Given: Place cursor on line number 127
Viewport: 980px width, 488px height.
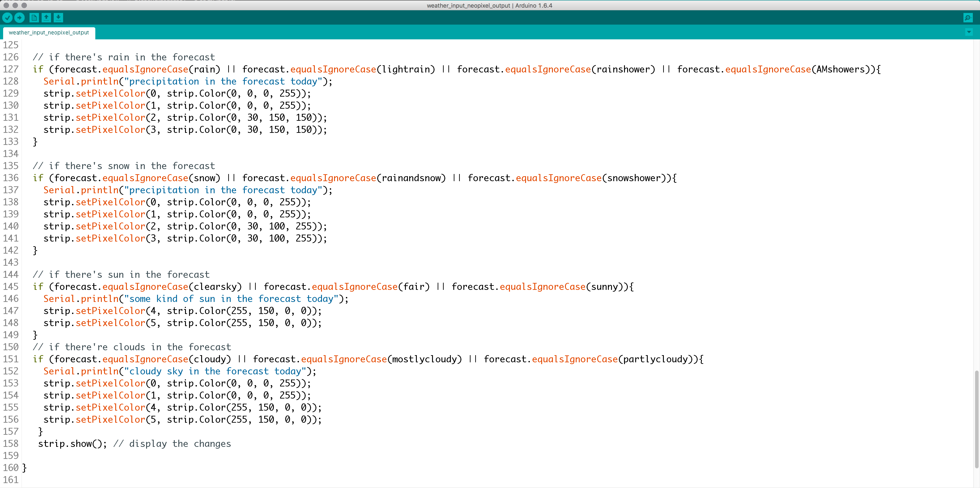Looking at the screenshot, I should coord(11,69).
